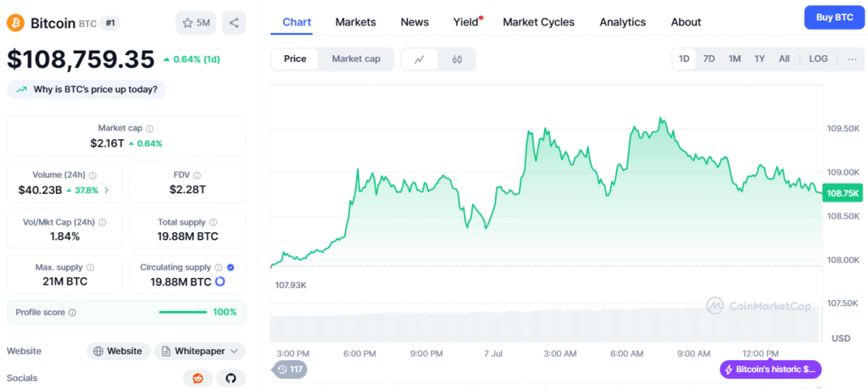Click the 108.75K current price label
The width and height of the screenshot is (868, 389).
[x=842, y=193]
